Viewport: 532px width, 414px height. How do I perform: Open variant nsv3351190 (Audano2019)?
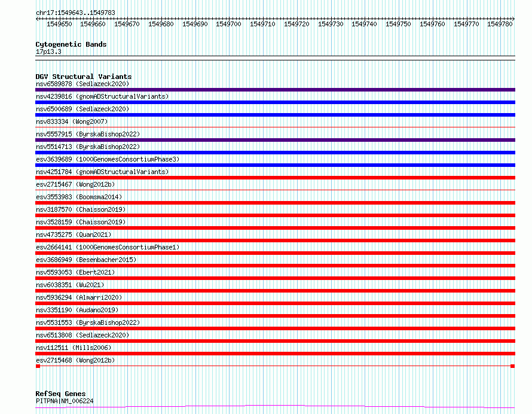[77, 310]
